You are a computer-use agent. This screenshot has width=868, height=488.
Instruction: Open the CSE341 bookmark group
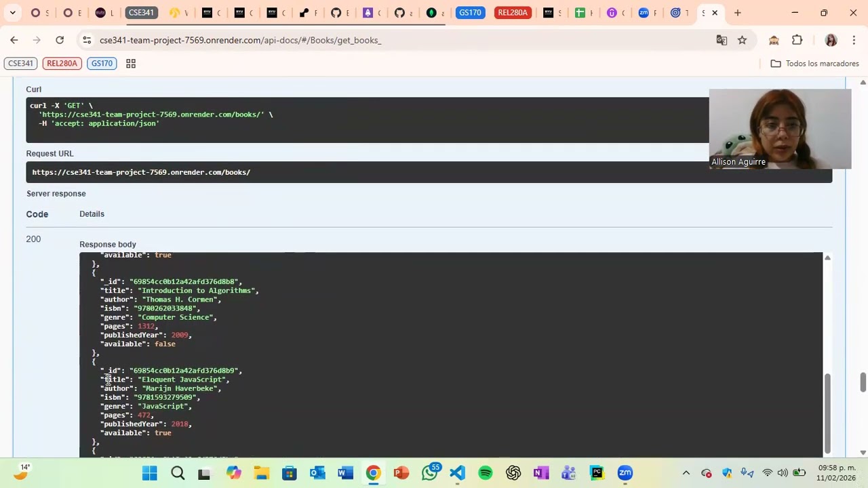coord(20,63)
